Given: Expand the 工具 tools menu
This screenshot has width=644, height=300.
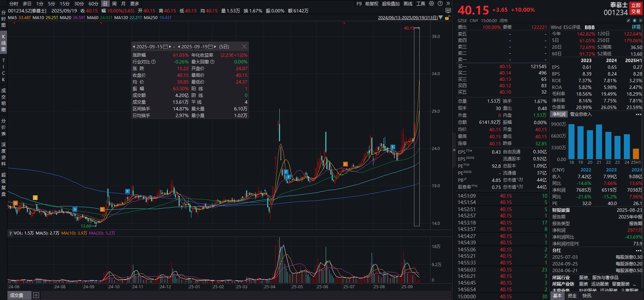Looking at the screenshot, I should click(421, 4).
